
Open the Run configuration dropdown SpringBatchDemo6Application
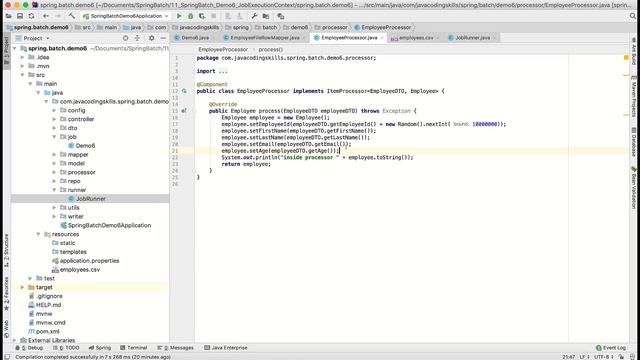coord(126,16)
